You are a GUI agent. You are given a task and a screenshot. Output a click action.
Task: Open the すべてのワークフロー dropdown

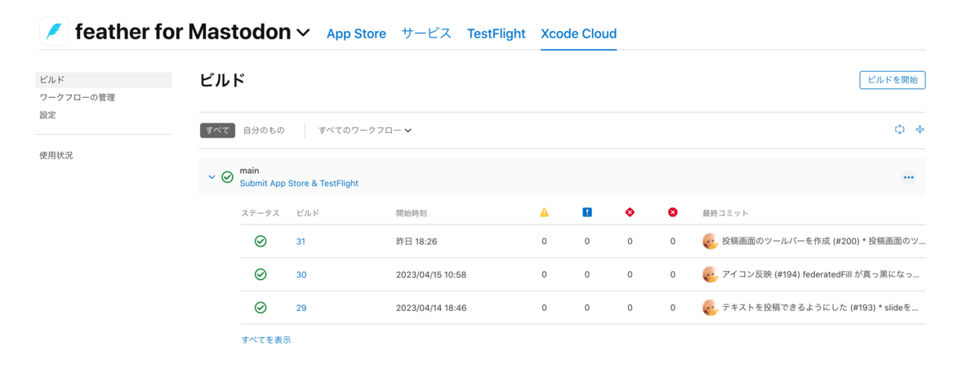[365, 130]
